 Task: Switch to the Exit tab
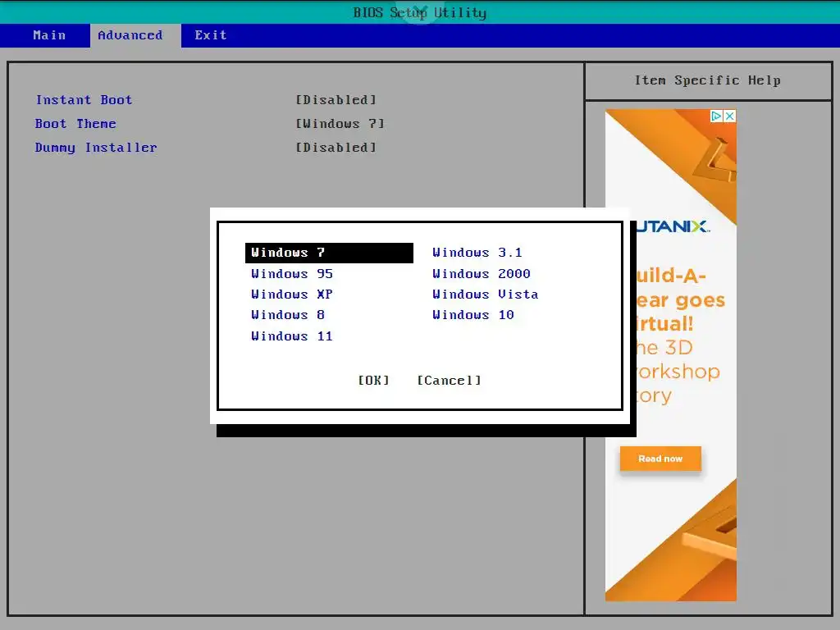pyautogui.click(x=211, y=35)
